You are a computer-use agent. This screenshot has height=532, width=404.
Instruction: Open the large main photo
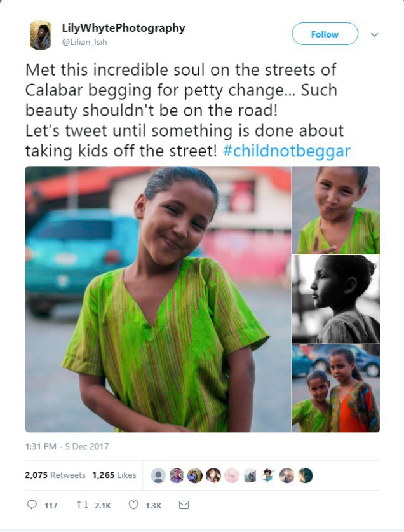pyautogui.click(x=158, y=299)
